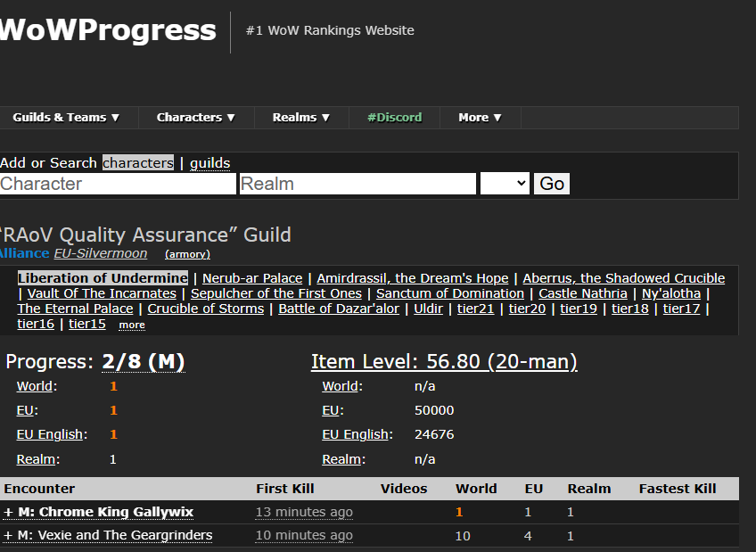Click the First Kill column header

[x=285, y=489]
